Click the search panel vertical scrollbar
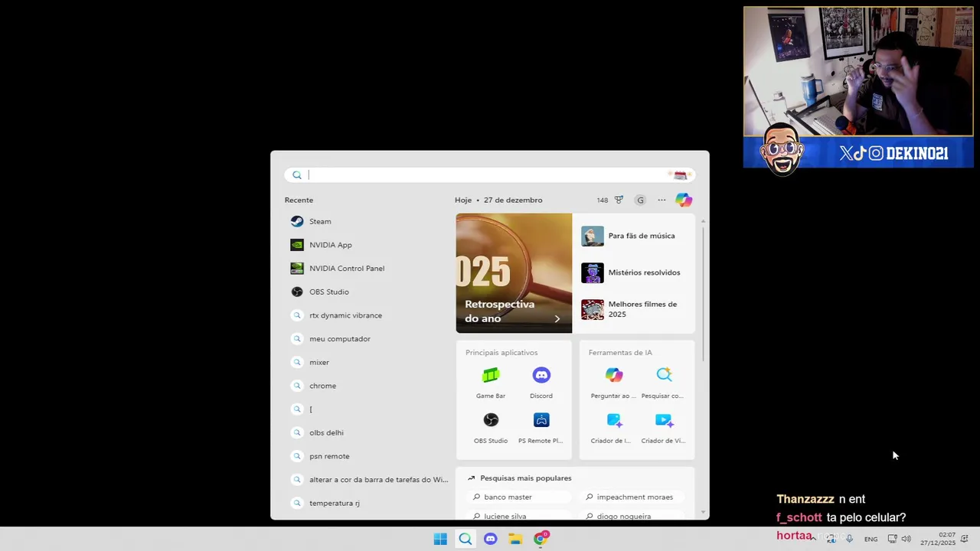Viewport: 980px width, 551px height. point(703,295)
